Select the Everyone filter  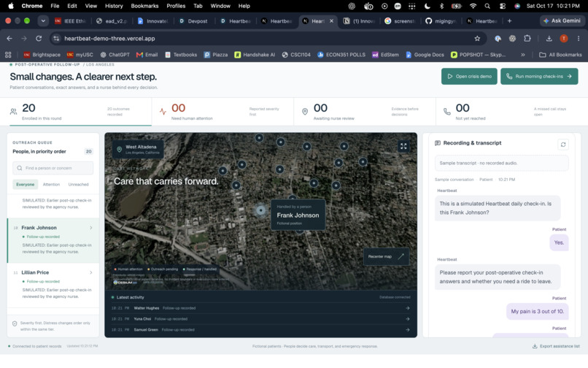click(x=25, y=185)
